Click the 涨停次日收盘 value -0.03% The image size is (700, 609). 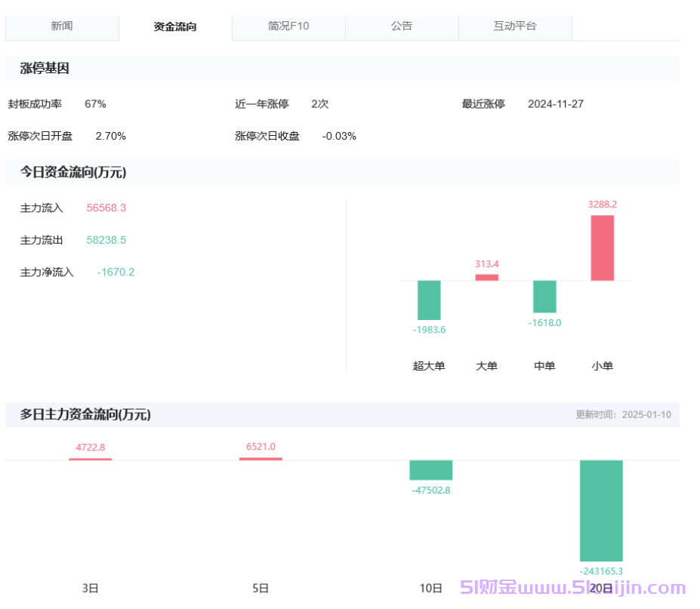point(339,136)
